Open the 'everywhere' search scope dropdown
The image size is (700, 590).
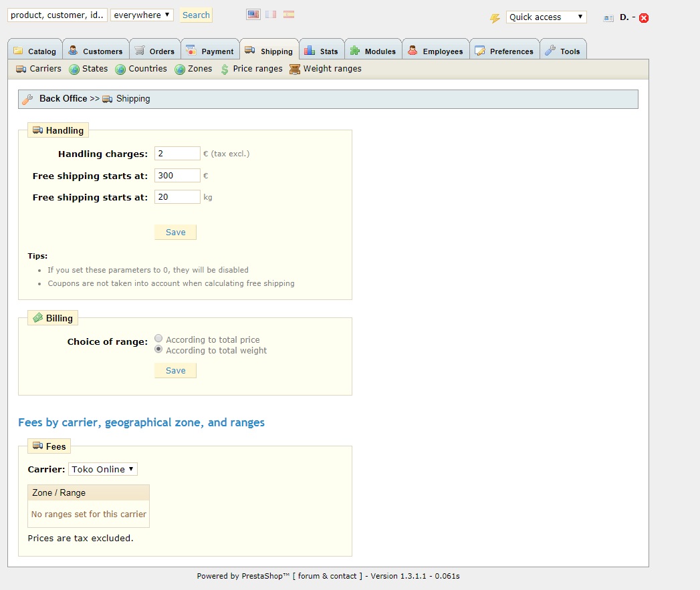142,14
